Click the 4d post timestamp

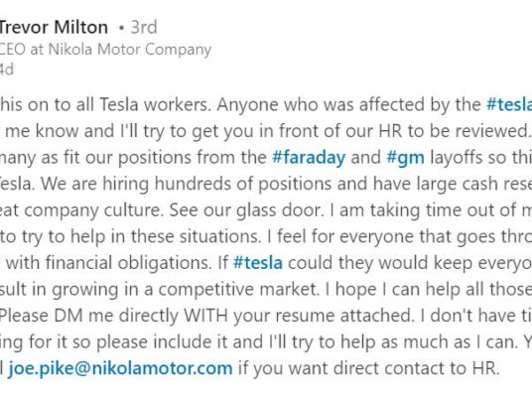pyautogui.click(x=6, y=69)
